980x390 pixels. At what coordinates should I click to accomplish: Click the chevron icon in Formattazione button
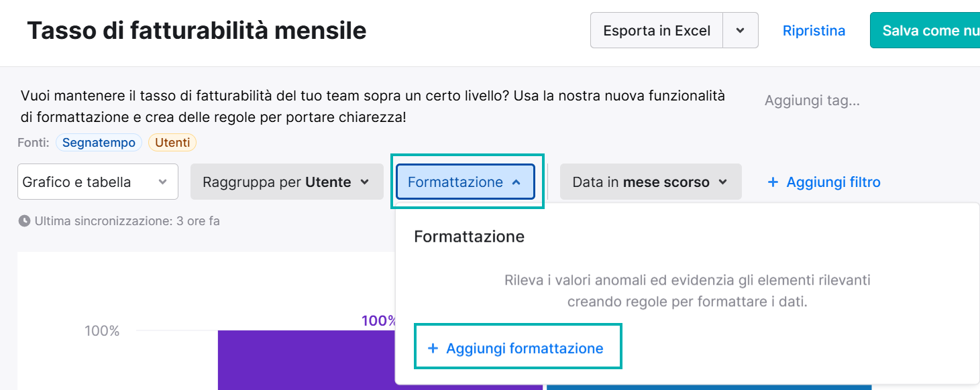pyautogui.click(x=516, y=182)
